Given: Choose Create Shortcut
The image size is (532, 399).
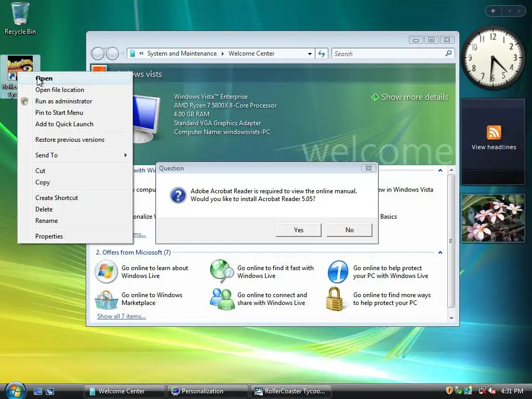Looking at the screenshot, I should (x=75, y=198).
